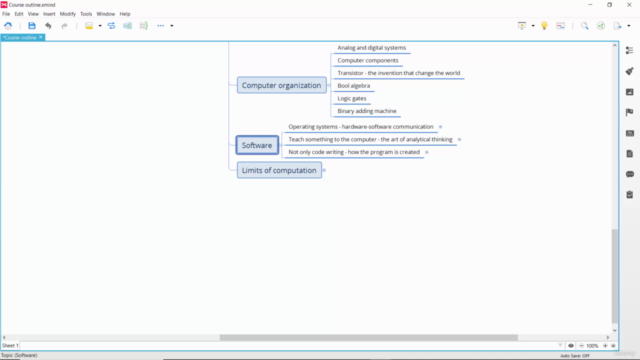The height and width of the screenshot is (360, 640).
Task: Select Analog and digital systems subtopic
Action: coord(371,48)
